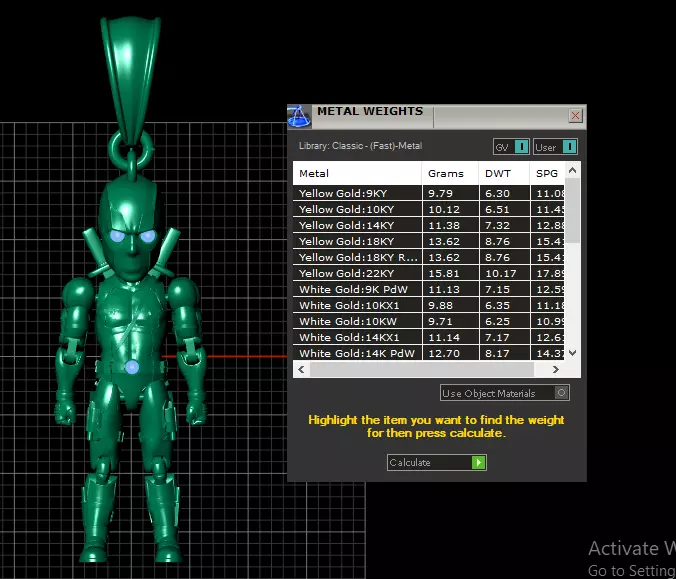
Task: Select the White Gold:10KW row
Action: coord(429,321)
